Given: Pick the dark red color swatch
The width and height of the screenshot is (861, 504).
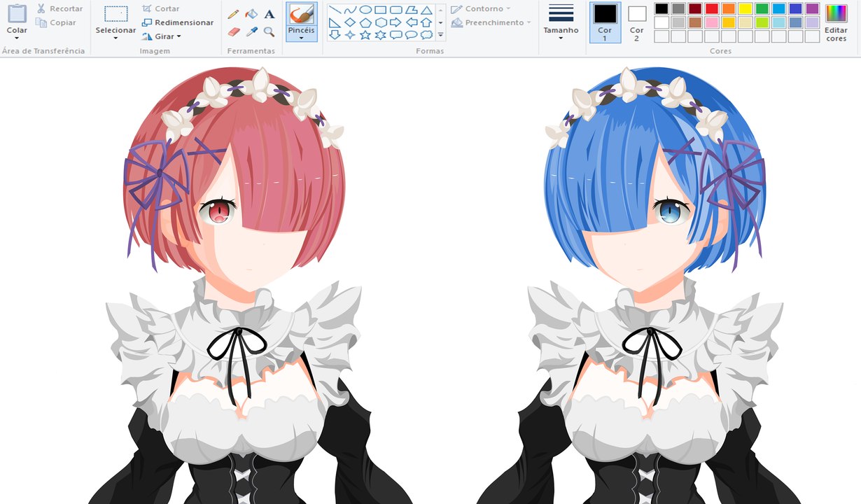Looking at the screenshot, I should [x=695, y=9].
